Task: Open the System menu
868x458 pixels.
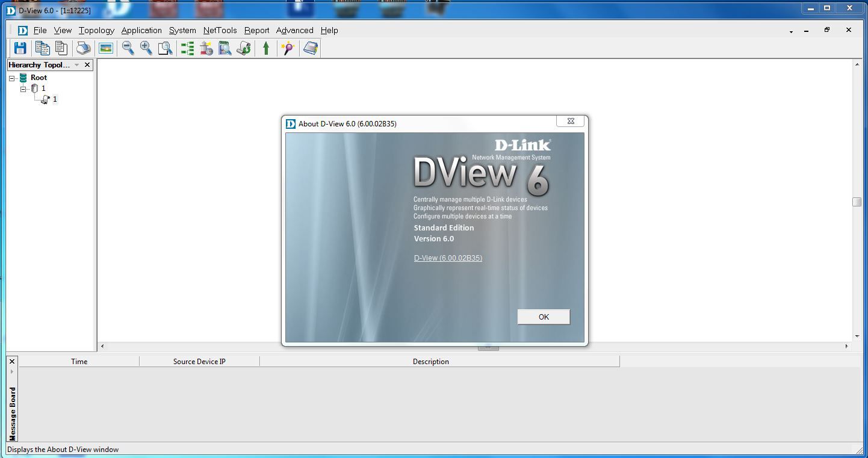Action: coord(182,30)
